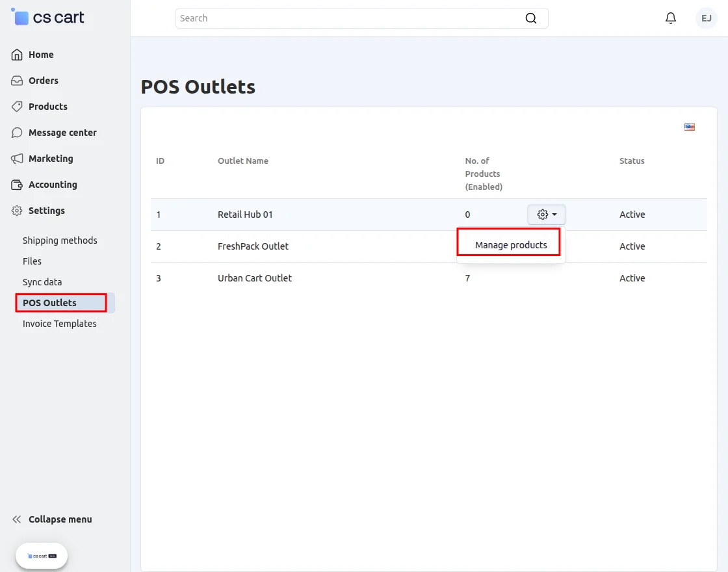Go to Products section
Viewport: 728px width, 572px height.
click(48, 107)
